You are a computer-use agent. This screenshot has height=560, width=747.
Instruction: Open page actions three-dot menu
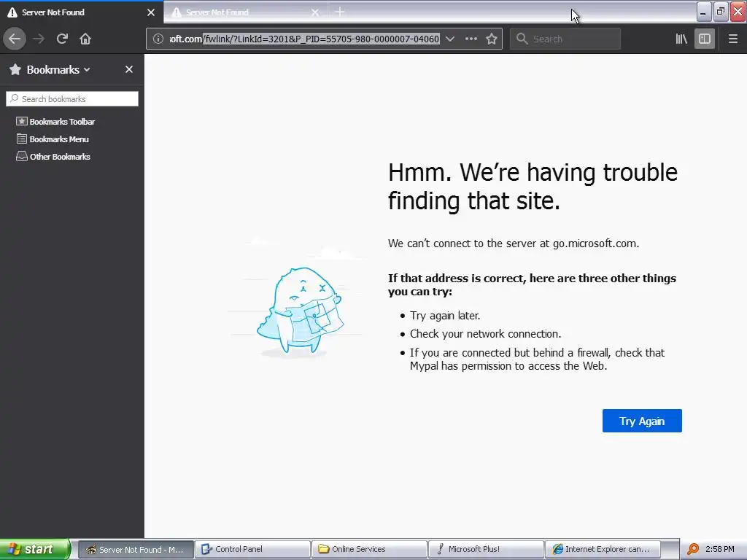point(471,39)
